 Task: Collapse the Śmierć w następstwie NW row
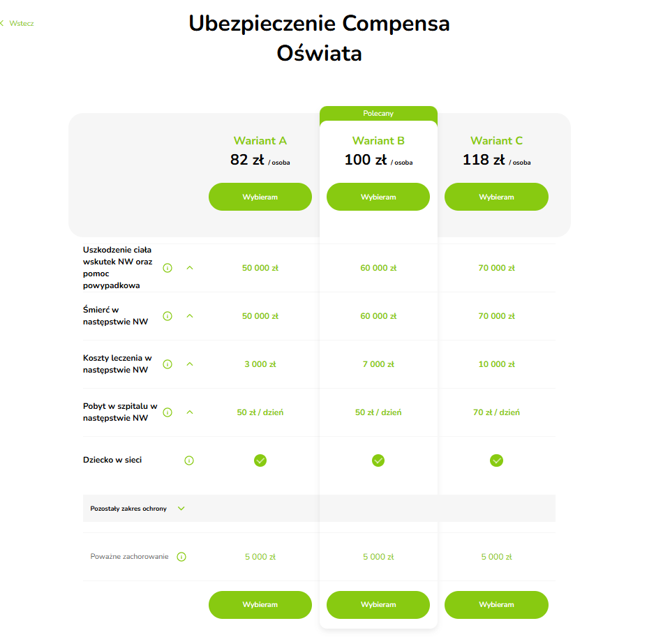(190, 316)
